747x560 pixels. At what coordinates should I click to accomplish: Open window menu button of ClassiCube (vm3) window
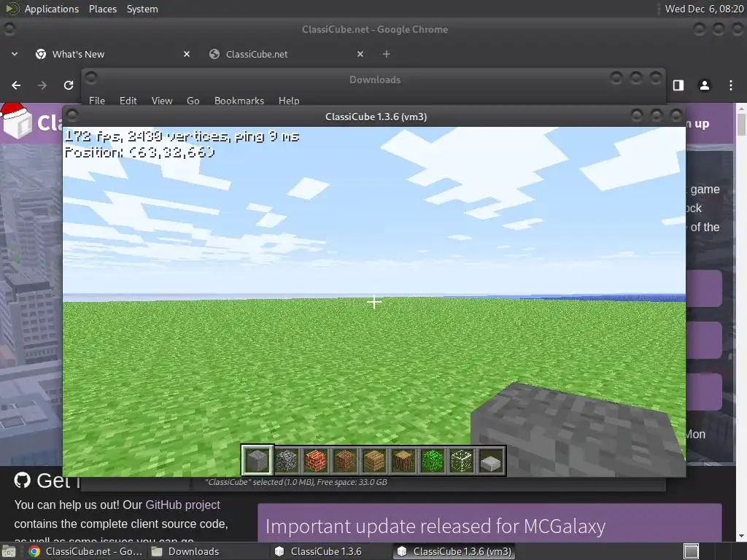pos(72,114)
